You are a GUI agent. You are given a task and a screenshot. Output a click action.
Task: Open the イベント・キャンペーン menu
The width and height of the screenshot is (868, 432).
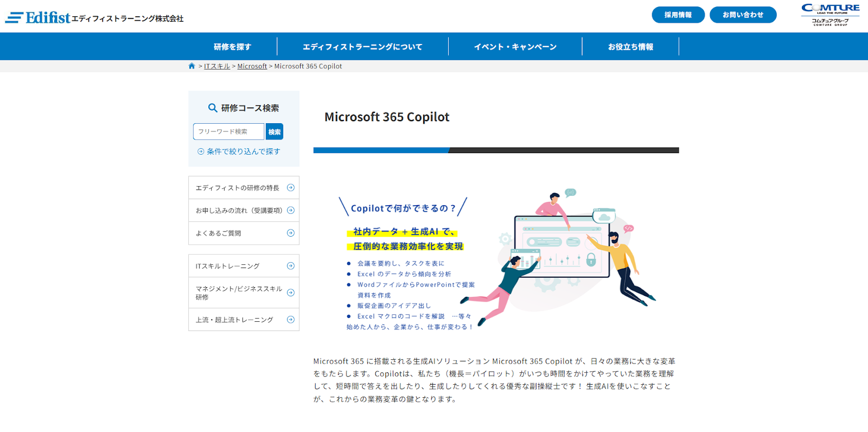click(x=515, y=47)
